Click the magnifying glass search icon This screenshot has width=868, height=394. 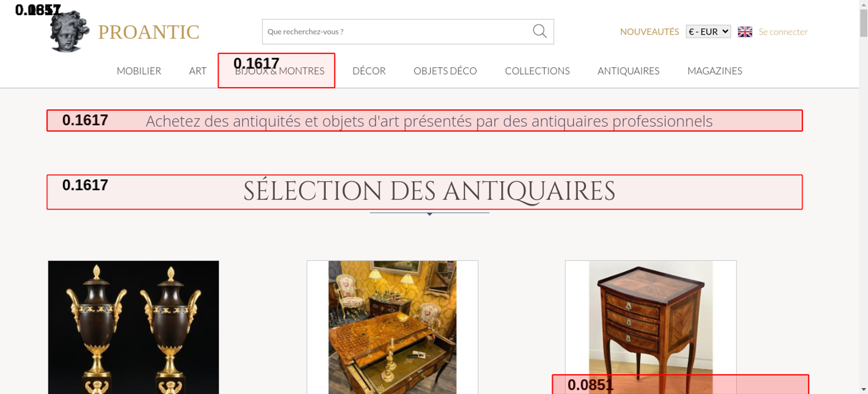click(539, 31)
